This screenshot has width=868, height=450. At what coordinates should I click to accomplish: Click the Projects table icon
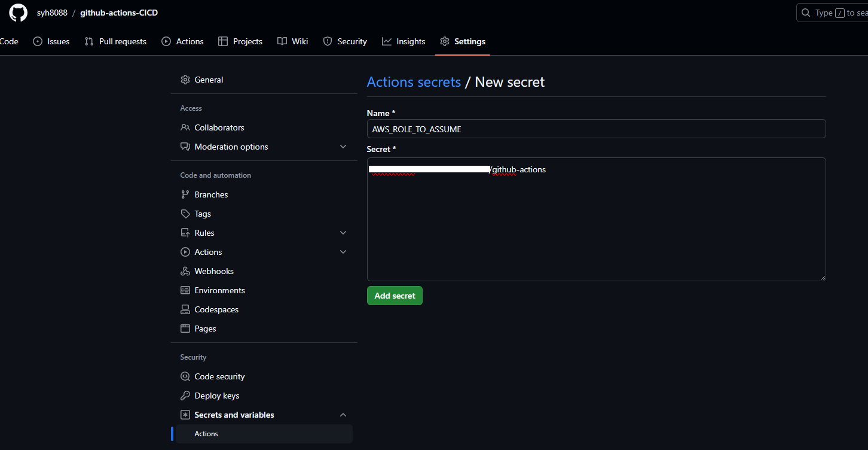pos(223,41)
